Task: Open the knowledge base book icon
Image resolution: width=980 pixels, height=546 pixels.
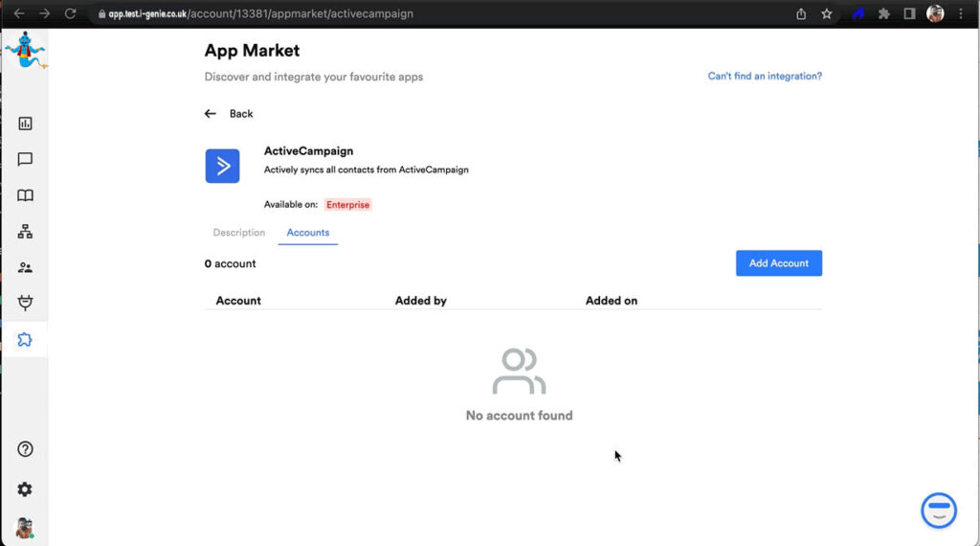Action: coord(25,195)
